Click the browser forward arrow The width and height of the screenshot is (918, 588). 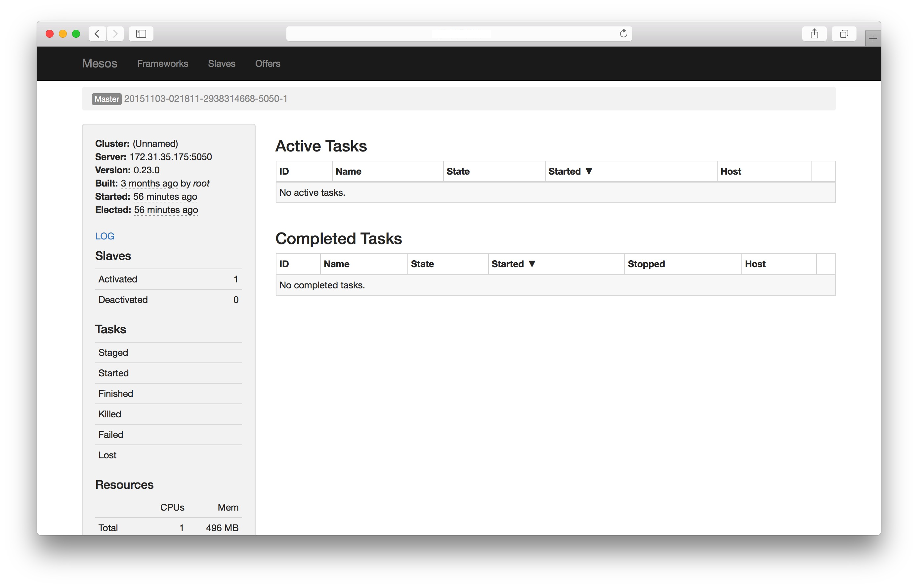click(115, 34)
